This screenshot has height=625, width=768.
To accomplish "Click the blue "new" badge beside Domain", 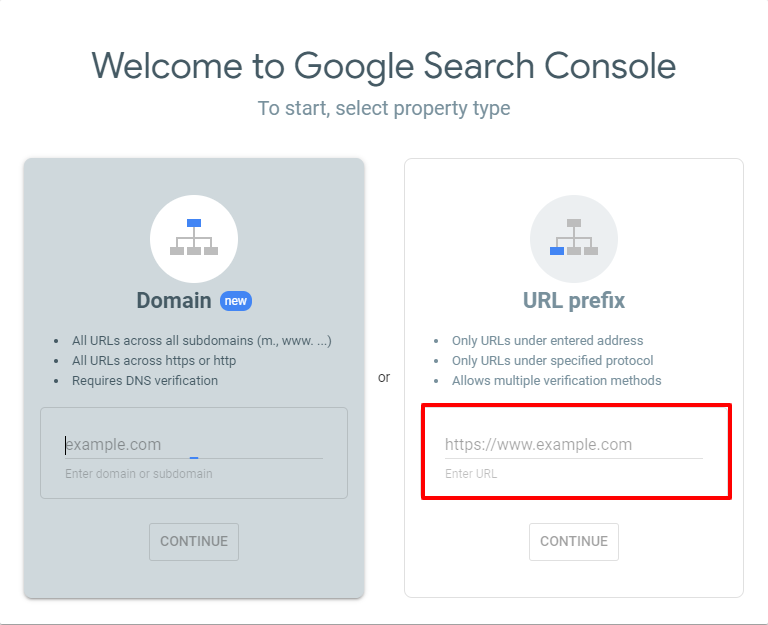I will tap(236, 301).
